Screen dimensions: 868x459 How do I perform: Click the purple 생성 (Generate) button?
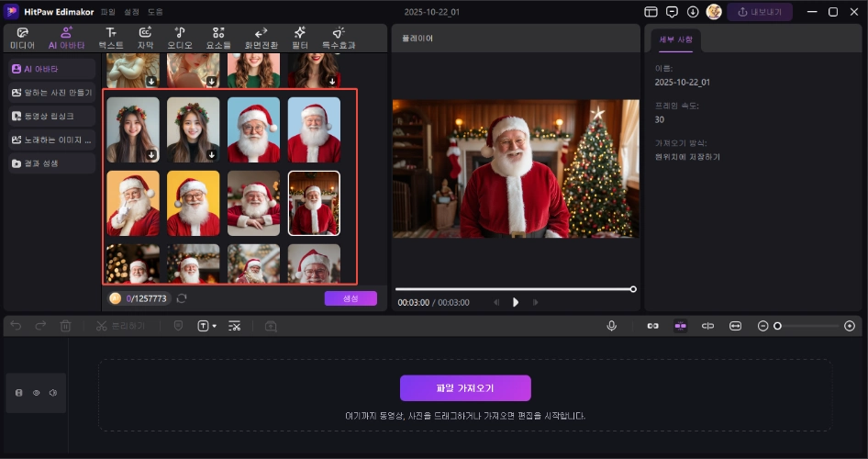(x=350, y=298)
